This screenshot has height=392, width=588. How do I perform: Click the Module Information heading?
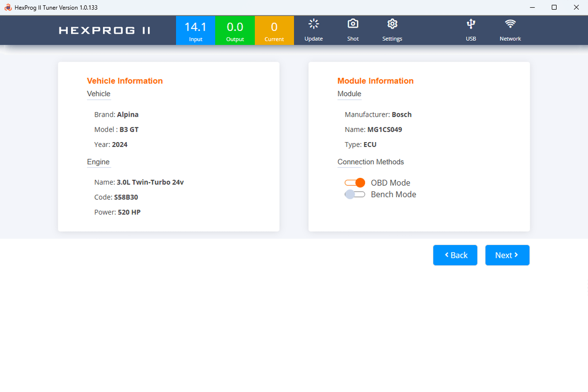click(375, 81)
